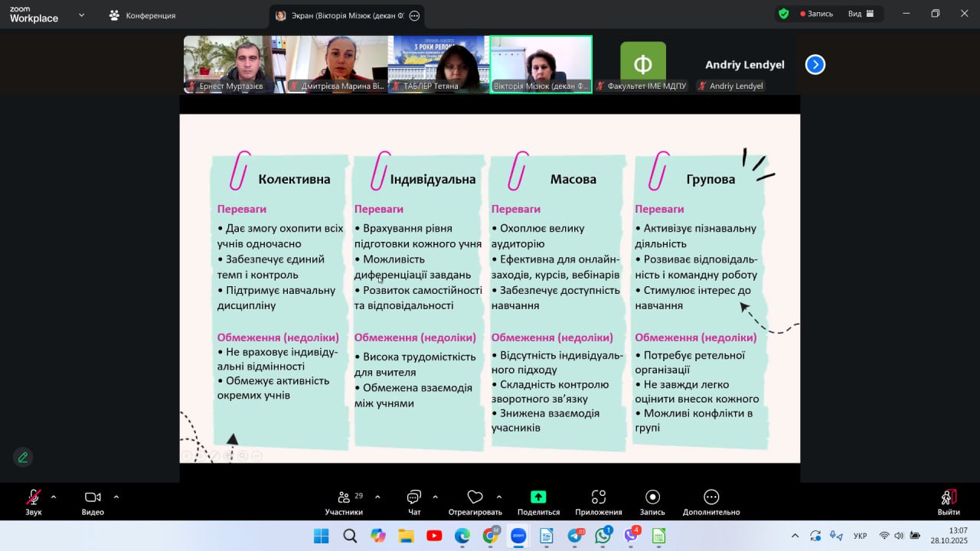Open the Zoom Workplace dropdown chevron

tap(82, 15)
